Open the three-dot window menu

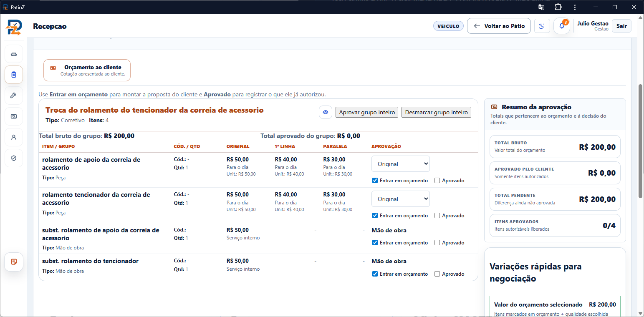[575, 7]
